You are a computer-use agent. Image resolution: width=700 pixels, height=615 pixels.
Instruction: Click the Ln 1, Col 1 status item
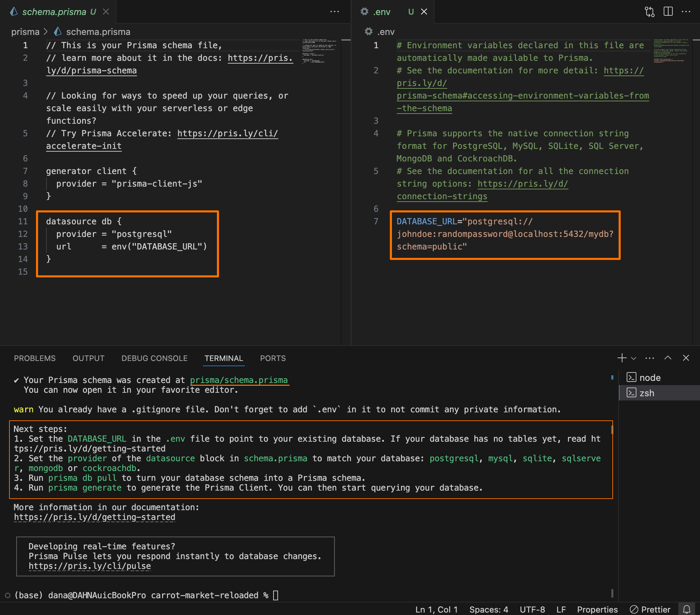click(x=437, y=609)
